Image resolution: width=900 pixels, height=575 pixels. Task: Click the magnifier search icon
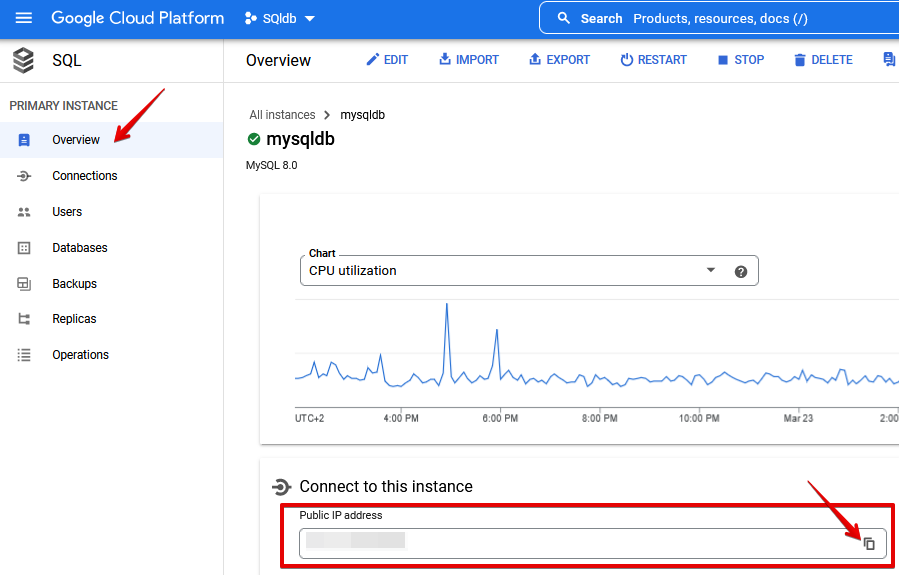(x=564, y=18)
